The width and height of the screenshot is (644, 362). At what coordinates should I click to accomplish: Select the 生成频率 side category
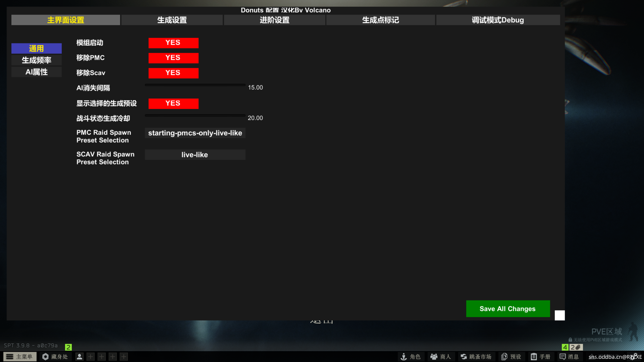[36, 60]
